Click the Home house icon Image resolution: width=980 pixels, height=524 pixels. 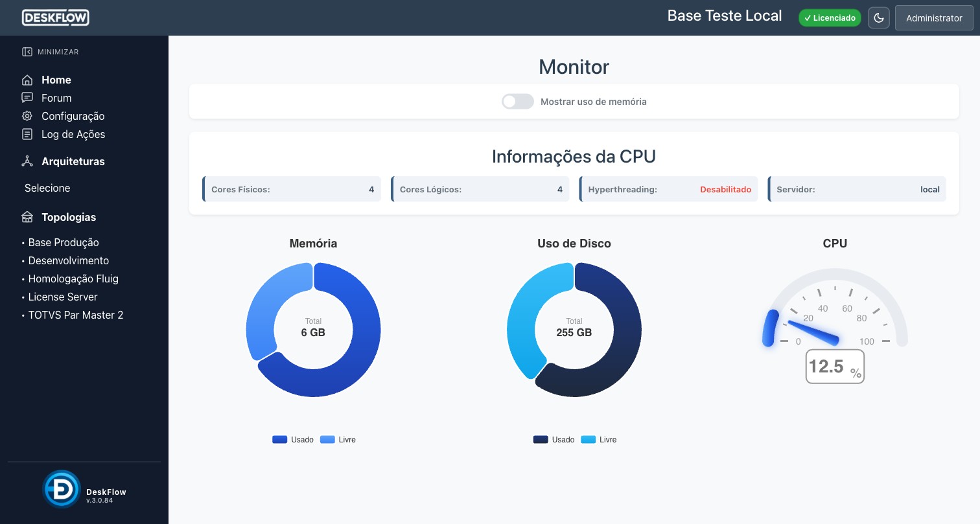[27, 80]
